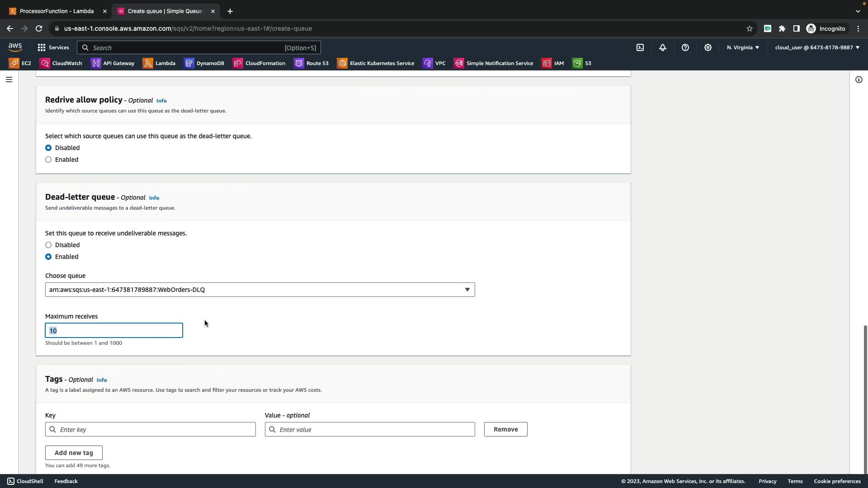Open the info panel icon at right
Image resolution: width=868 pixels, height=488 pixels.
pyautogui.click(x=859, y=80)
